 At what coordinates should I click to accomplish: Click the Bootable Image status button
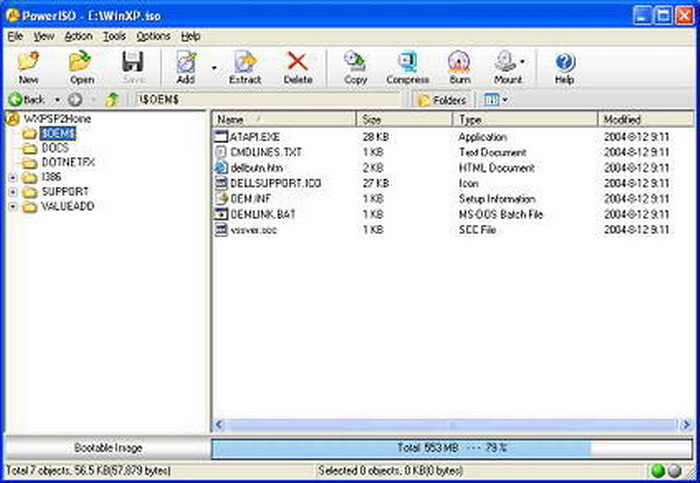[x=108, y=448]
